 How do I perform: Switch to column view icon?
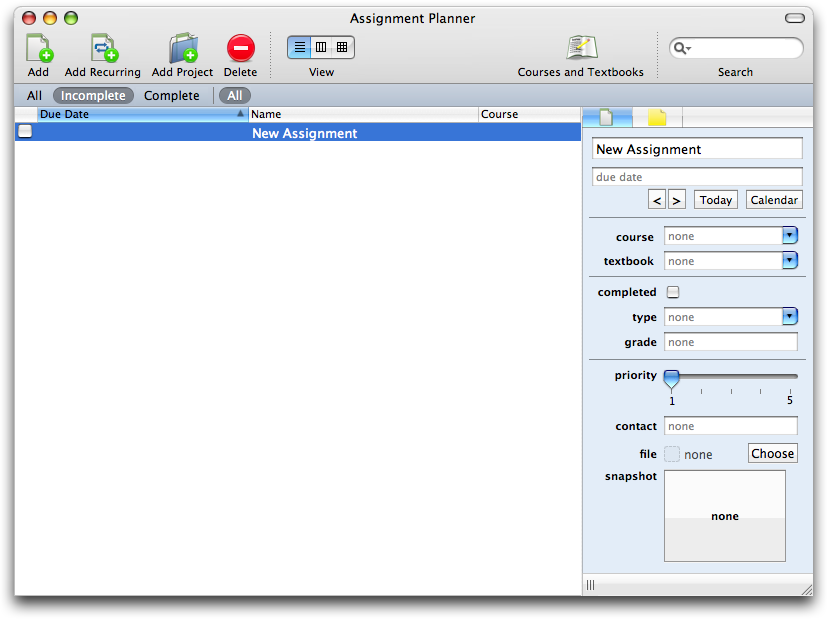pyautogui.click(x=321, y=47)
